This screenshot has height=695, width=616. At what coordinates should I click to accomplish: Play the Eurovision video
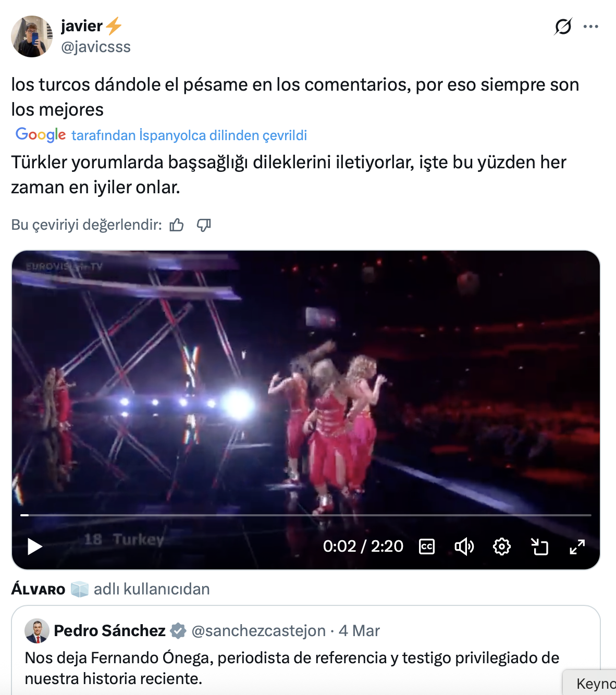pos(34,547)
